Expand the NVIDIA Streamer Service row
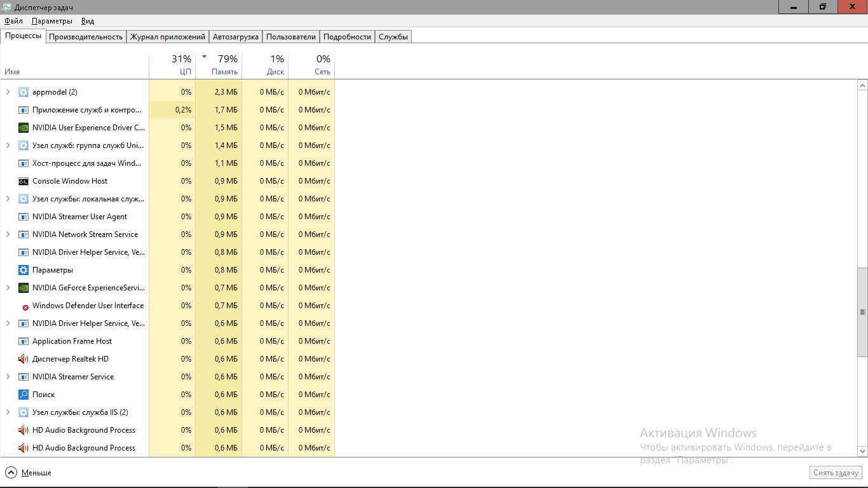 tap(8, 377)
